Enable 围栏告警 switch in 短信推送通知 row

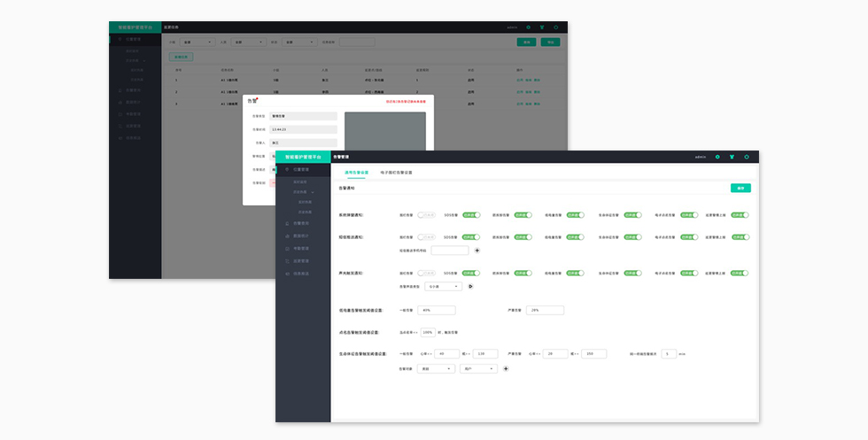(523, 237)
